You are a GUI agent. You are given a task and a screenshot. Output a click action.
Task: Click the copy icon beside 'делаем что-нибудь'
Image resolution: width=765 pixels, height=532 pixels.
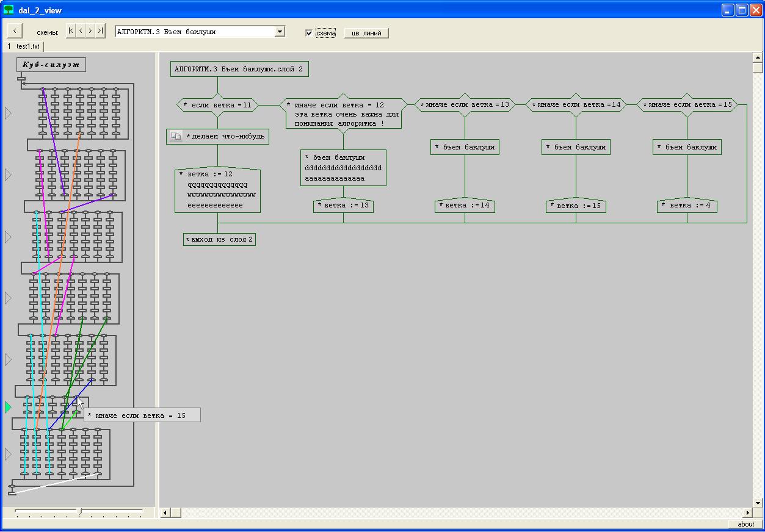coord(175,137)
